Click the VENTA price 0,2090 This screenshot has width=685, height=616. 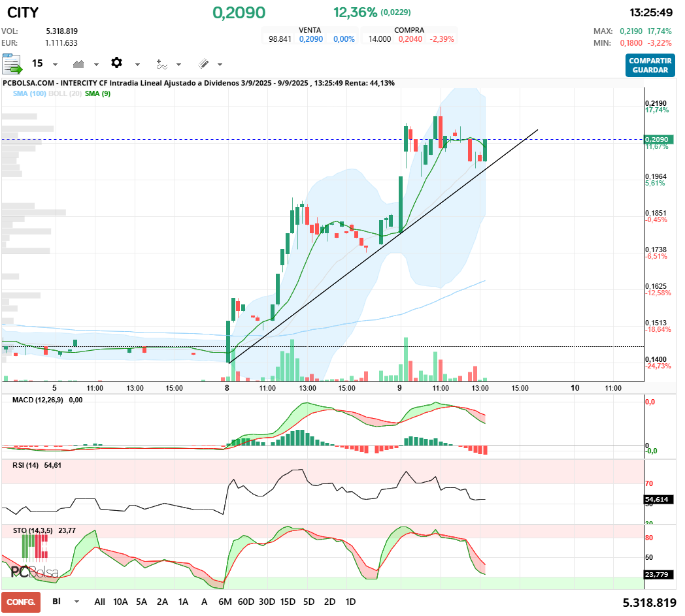click(311, 39)
